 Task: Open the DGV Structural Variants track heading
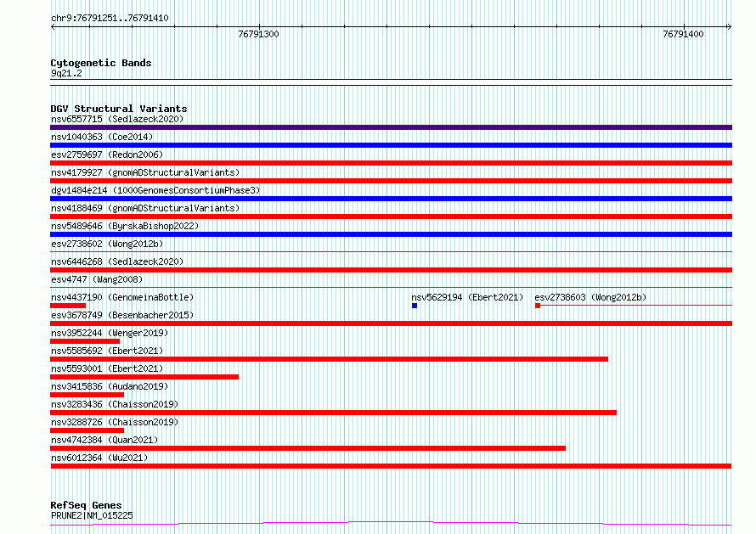point(119,109)
